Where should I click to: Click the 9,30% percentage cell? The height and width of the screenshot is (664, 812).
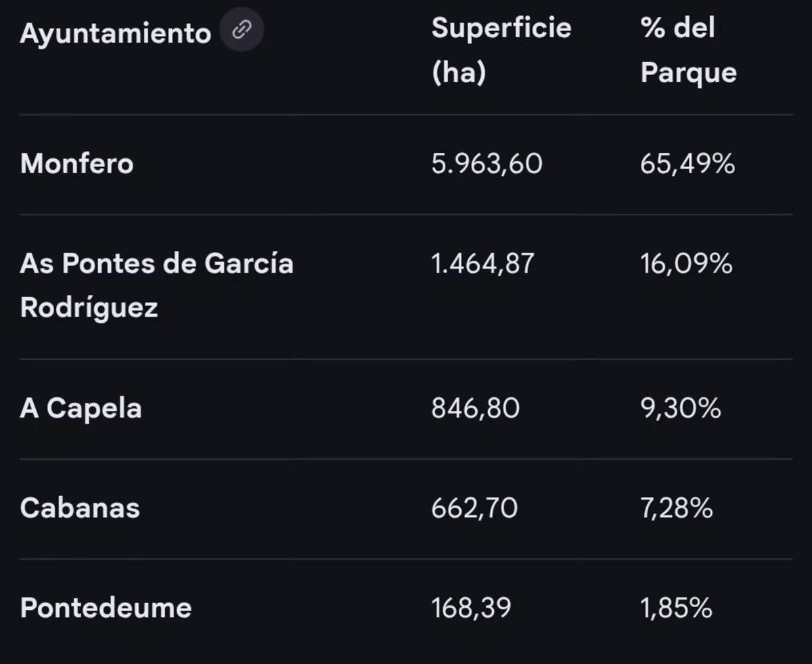tap(681, 408)
